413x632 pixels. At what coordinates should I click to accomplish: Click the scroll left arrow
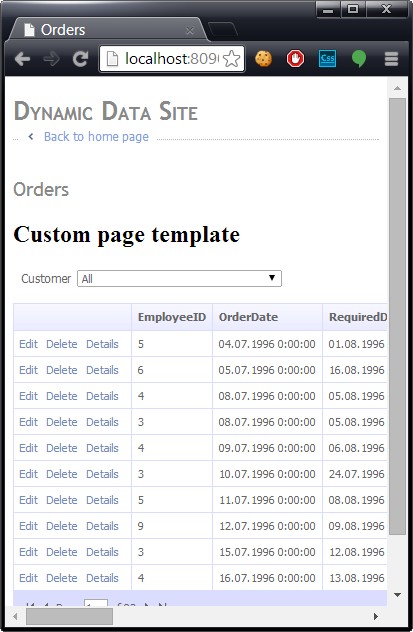pyautogui.click(x=15, y=616)
